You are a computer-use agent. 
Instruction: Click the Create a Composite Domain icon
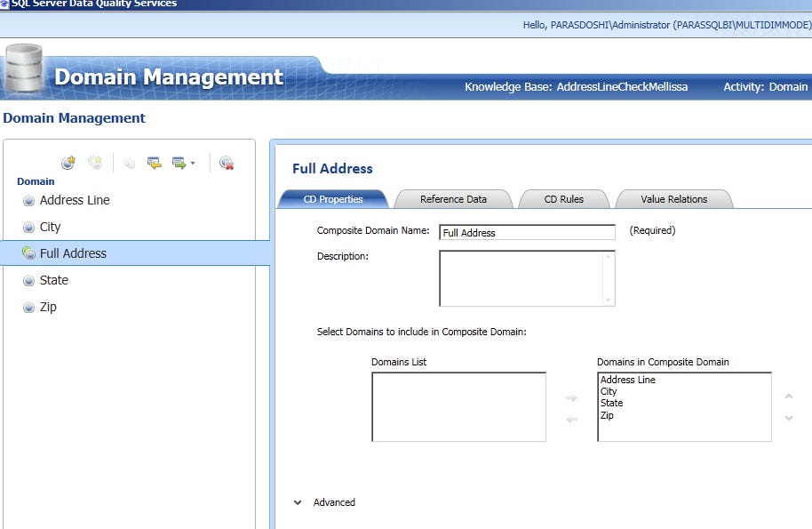[95, 163]
